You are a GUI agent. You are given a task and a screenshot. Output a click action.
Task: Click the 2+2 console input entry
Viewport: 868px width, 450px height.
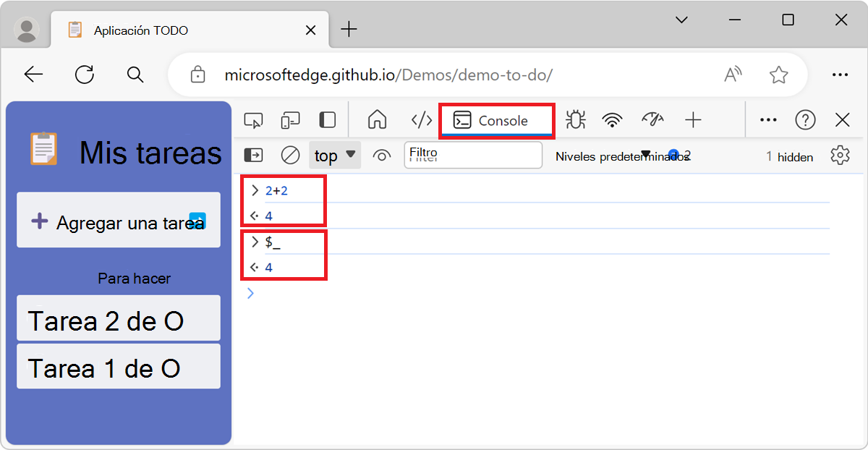coord(276,191)
